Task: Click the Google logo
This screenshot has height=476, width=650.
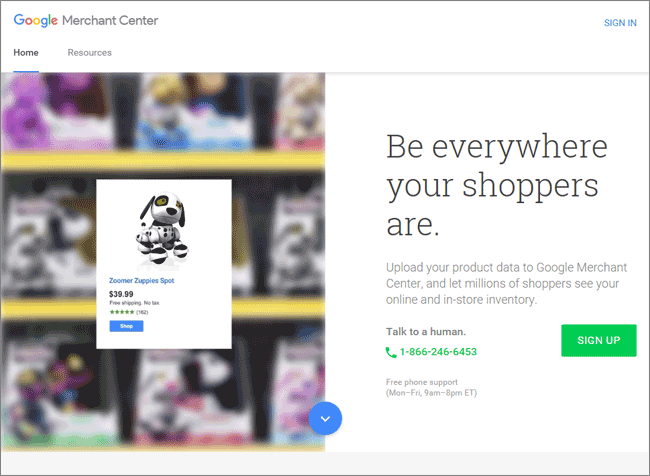Action: pos(36,20)
